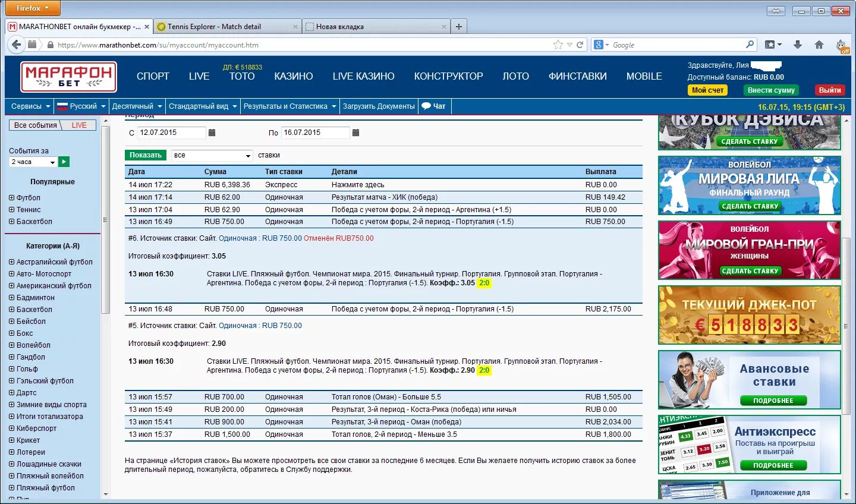Expand the Киберспорт category
The width and height of the screenshot is (856, 504).
(11, 429)
